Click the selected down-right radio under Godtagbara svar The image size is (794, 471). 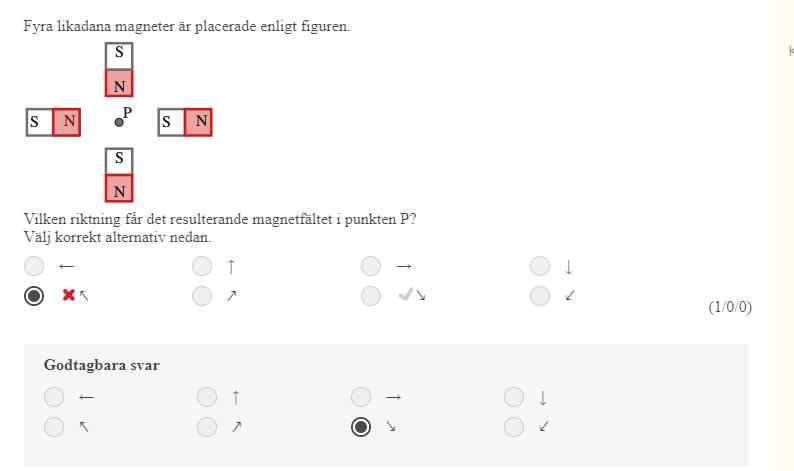361,427
